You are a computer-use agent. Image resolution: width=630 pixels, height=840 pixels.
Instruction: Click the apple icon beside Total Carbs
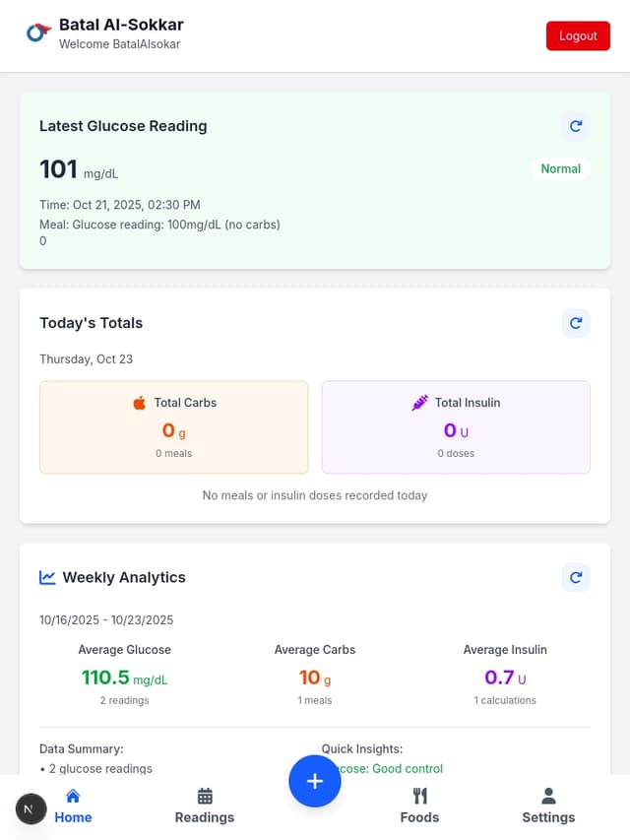(139, 403)
